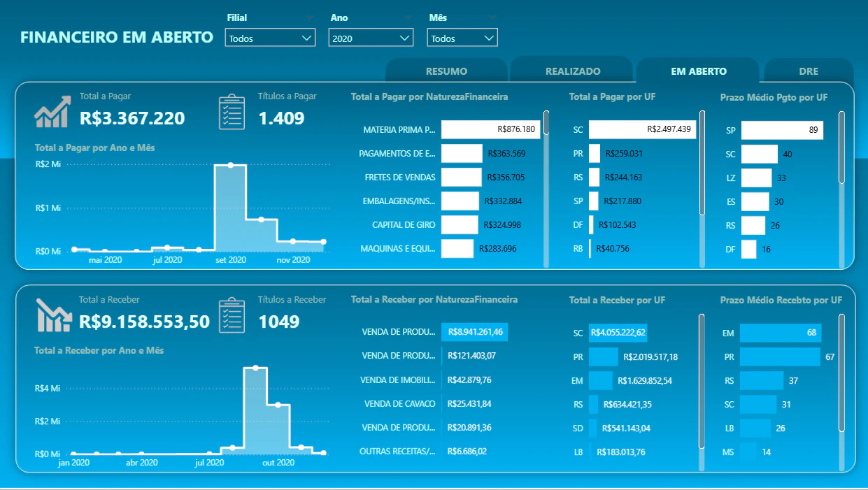868x490 pixels.
Task: Select the PAGAMENTOS DE E... bar R$363.569
Action: pos(462,153)
